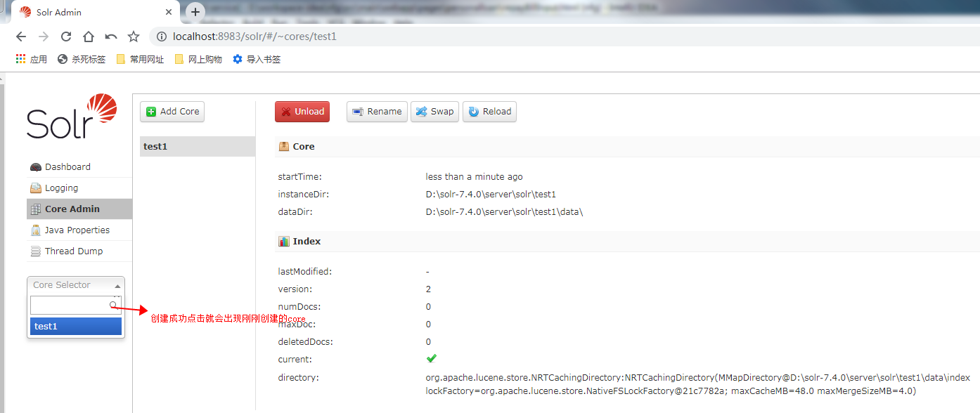Image resolution: width=980 pixels, height=413 pixels.
Task: Click the Thread Dump icon
Action: [x=36, y=251]
